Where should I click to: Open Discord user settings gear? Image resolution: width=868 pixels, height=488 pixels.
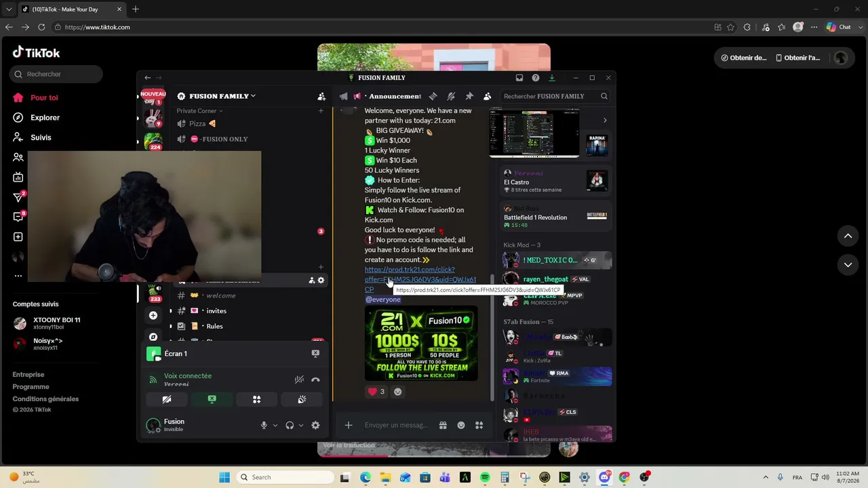315,425
